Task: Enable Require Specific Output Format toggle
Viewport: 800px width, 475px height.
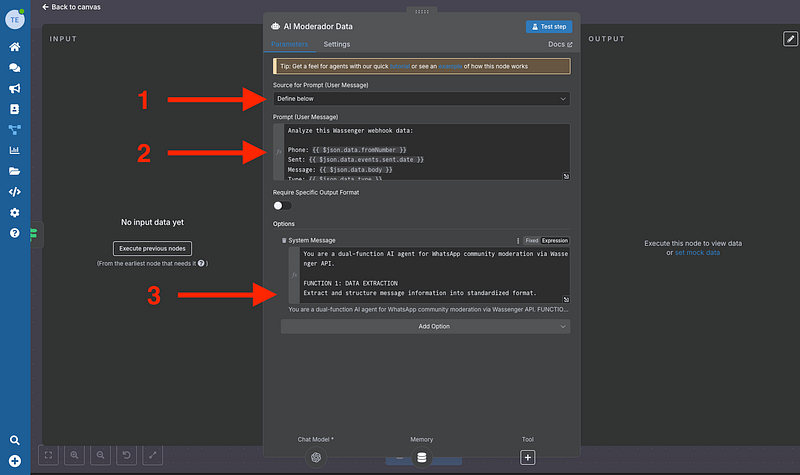Action: pos(282,205)
